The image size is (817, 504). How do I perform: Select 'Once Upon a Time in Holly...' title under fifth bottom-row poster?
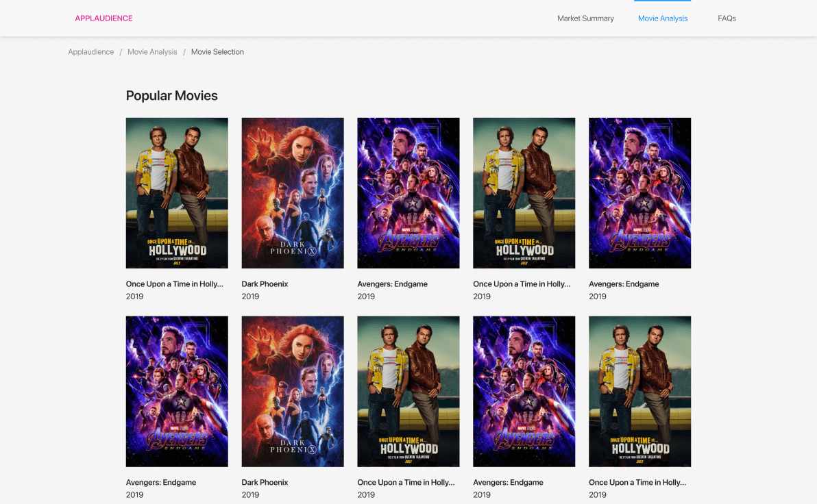click(637, 482)
